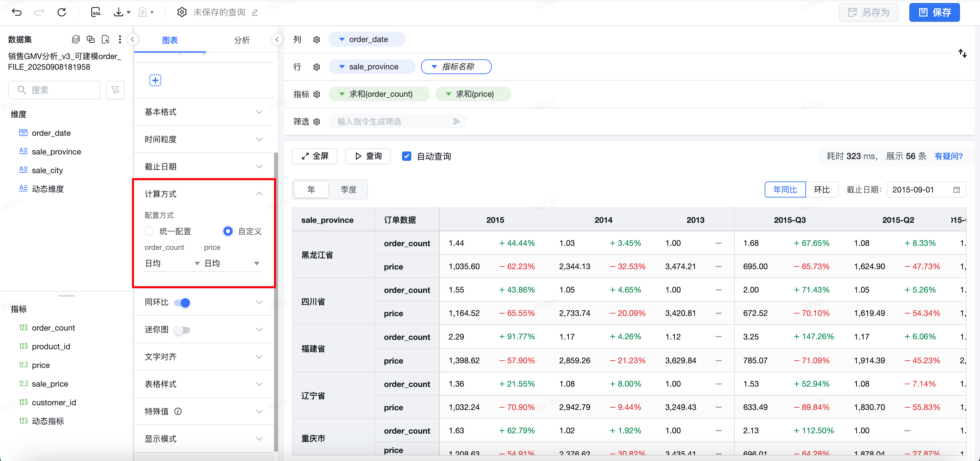Screen dimensions: 980x461
Task: Click the refresh icon in toolbar
Action: tap(62, 12)
